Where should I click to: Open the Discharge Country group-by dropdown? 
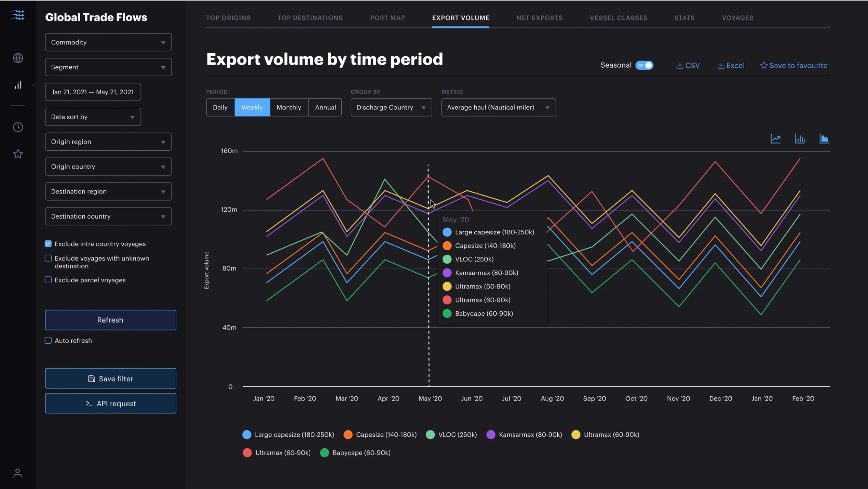391,107
